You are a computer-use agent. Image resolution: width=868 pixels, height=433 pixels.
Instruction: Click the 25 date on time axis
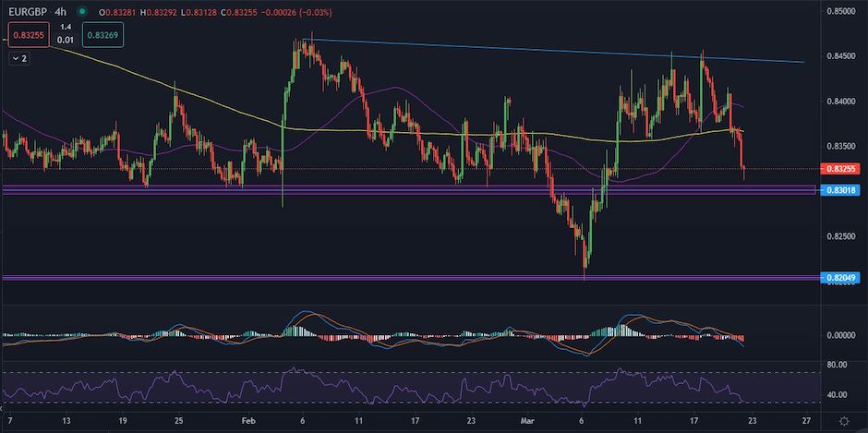(x=179, y=420)
